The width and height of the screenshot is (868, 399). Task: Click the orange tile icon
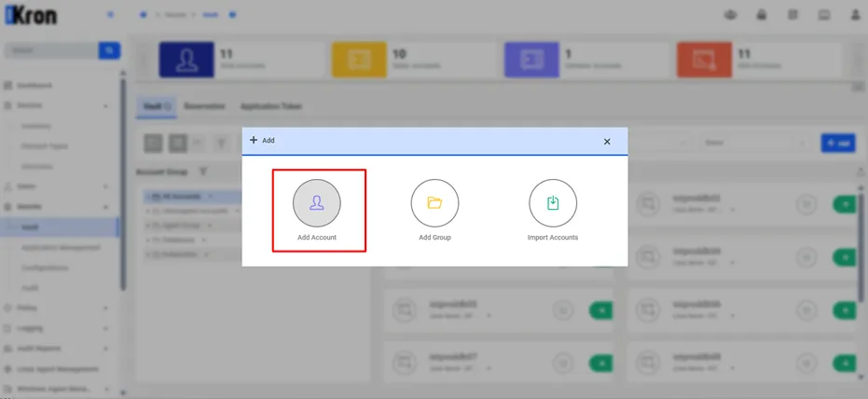[704, 60]
